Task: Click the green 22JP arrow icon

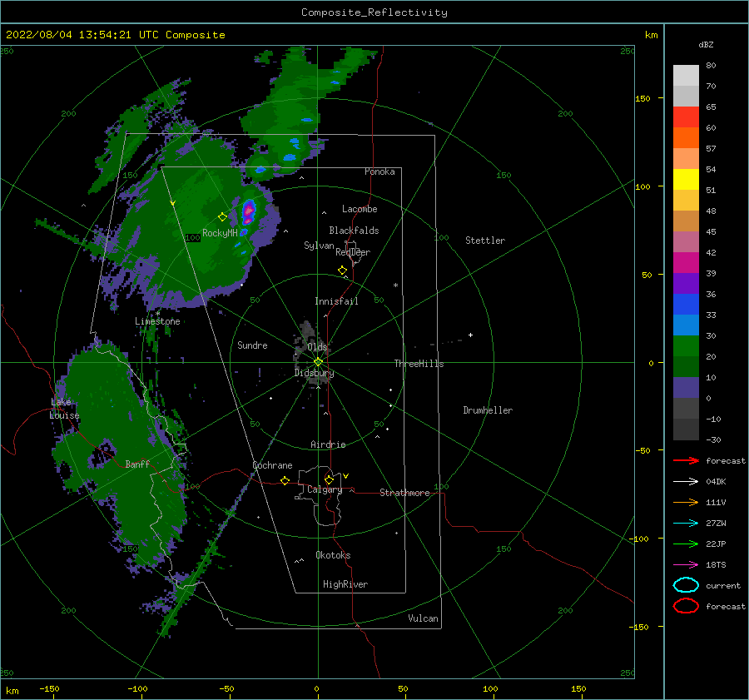Action: click(x=686, y=544)
